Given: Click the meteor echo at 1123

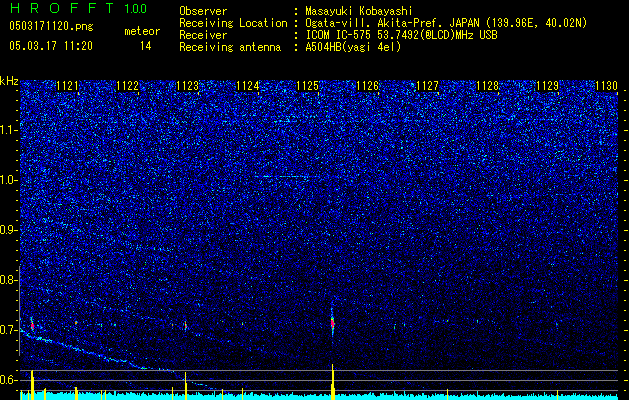Looking at the screenshot, I should (x=185, y=326).
